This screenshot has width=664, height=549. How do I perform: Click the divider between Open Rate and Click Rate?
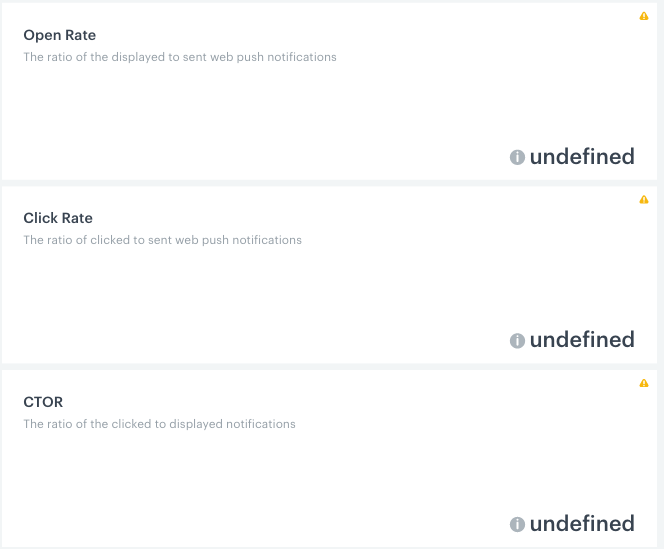click(x=330, y=183)
